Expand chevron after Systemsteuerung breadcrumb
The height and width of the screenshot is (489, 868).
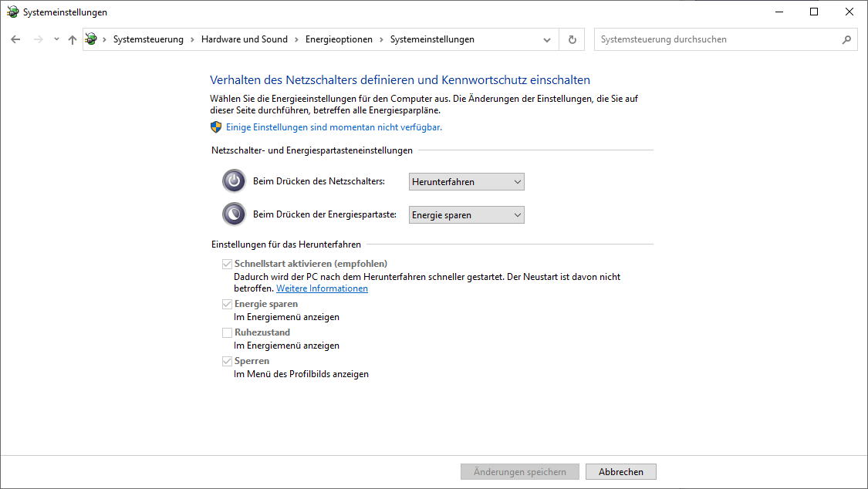tap(192, 40)
